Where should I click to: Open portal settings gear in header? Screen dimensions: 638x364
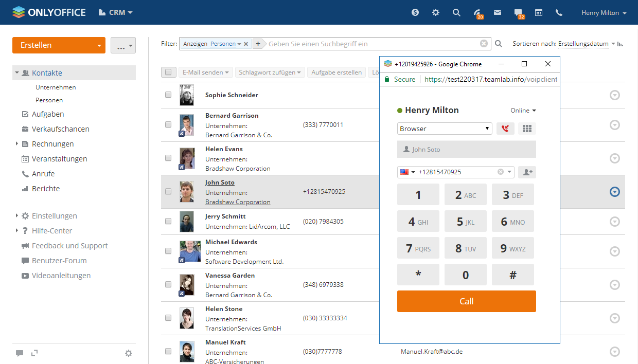tap(436, 12)
